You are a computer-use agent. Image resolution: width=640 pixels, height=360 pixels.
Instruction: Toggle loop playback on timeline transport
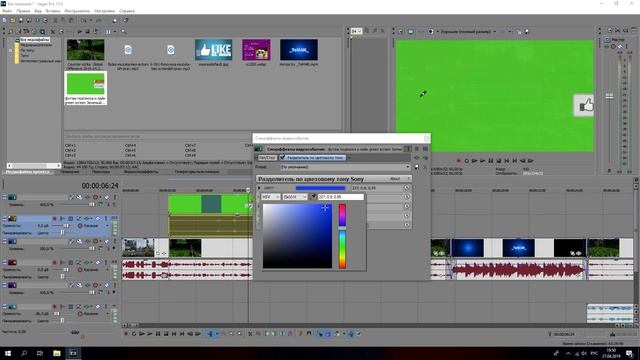(134, 334)
